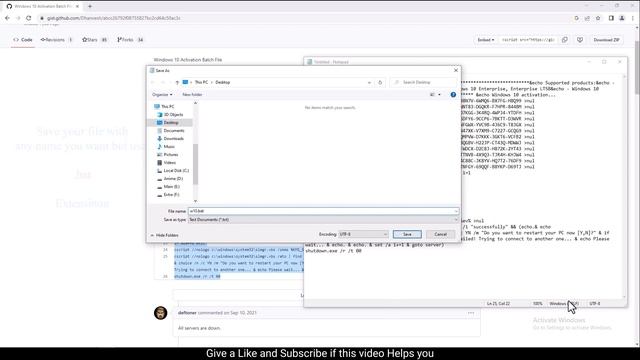The width and height of the screenshot is (640, 360).
Task: Open Documents in the folder tree
Action: (x=174, y=131)
